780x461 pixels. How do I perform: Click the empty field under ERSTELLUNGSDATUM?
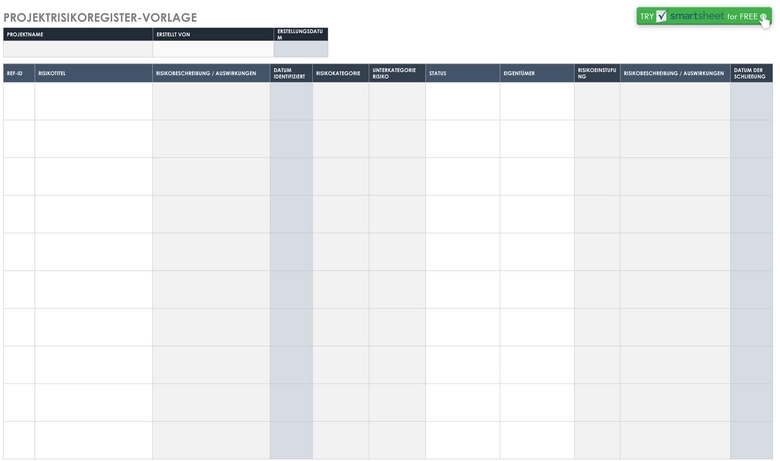click(300, 49)
